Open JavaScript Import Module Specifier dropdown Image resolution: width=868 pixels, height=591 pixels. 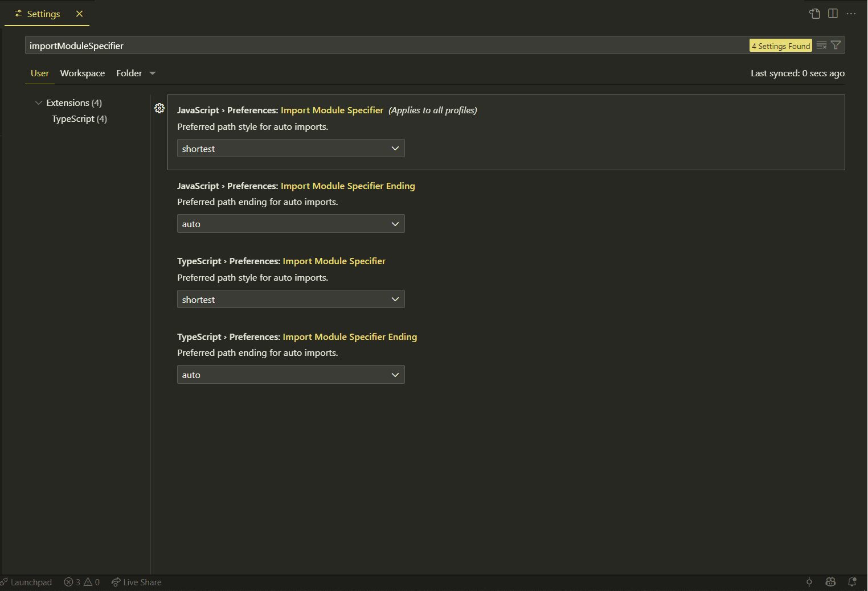coord(291,149)
